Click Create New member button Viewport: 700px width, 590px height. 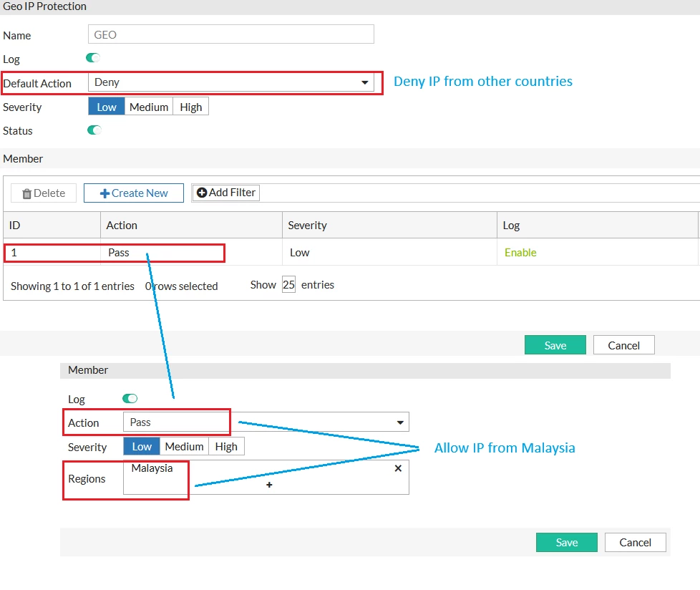click(133, 193)
